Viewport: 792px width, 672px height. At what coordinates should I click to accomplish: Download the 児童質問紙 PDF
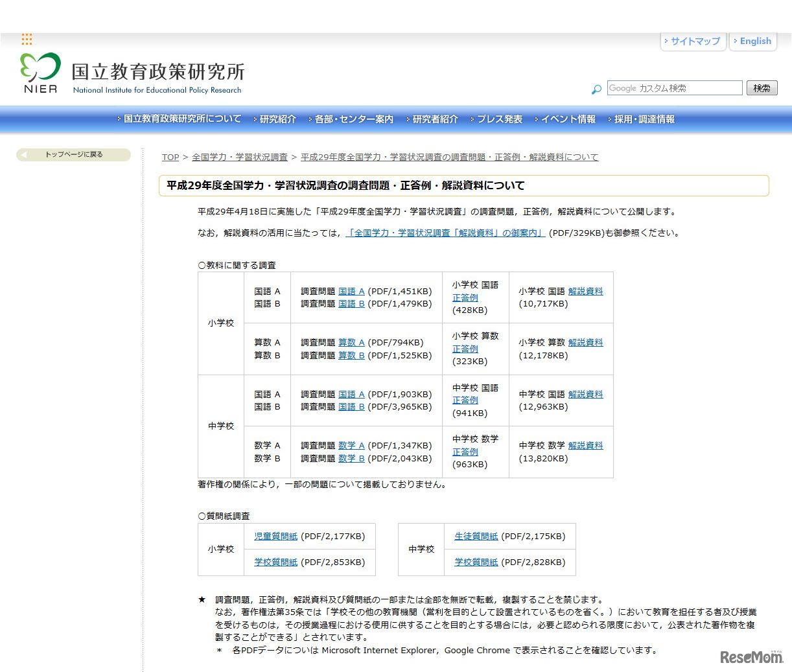275,536
